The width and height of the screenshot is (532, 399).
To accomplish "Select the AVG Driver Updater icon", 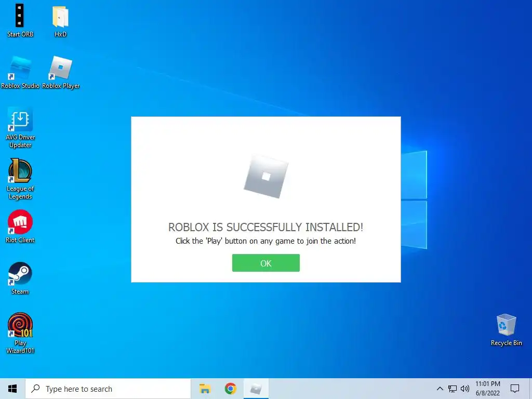I will (20, 128).
